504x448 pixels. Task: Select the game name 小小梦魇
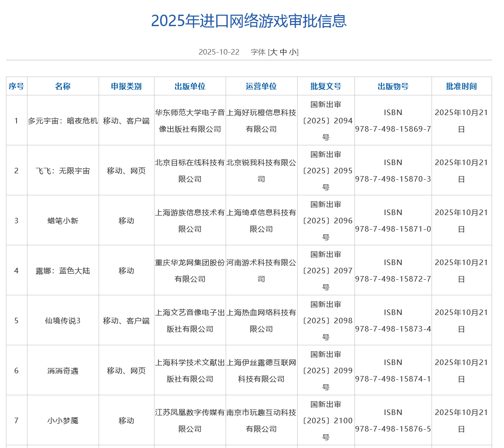click(x=63, y=420)
